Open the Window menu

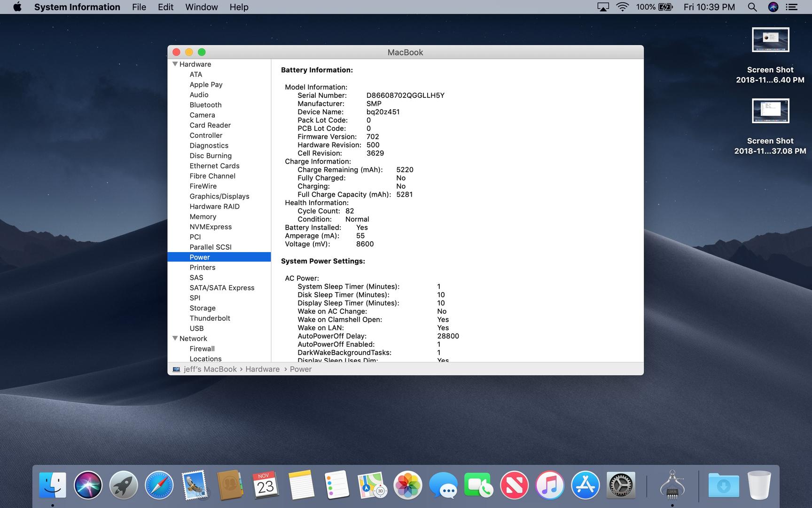[x=201, y=7]
